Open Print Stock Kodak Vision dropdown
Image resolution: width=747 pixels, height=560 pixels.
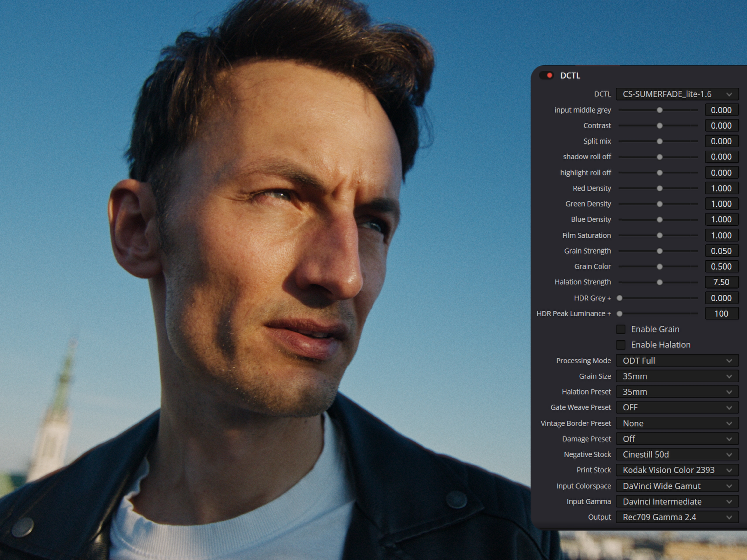(x=677, y=470)
